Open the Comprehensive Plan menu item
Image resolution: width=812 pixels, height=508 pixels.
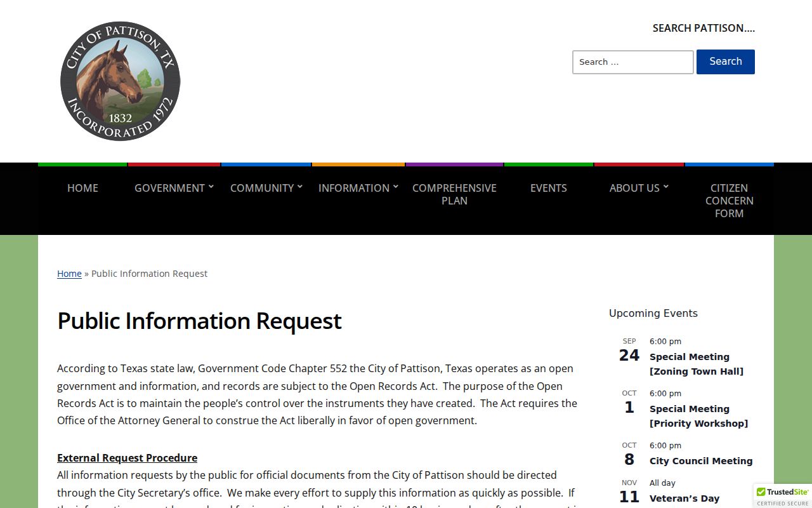pos(454,194)
